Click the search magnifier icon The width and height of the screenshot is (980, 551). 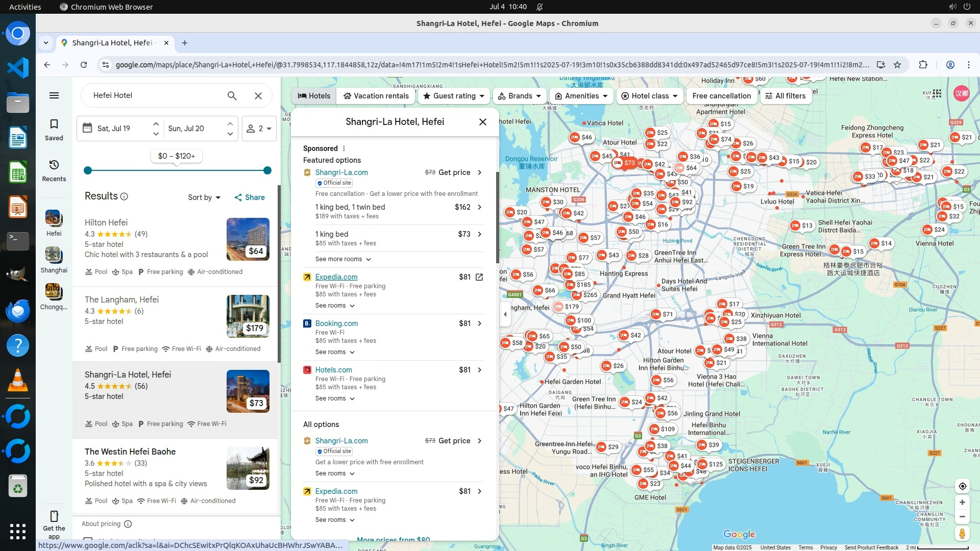pyautogui.click(x=232, y=95)
